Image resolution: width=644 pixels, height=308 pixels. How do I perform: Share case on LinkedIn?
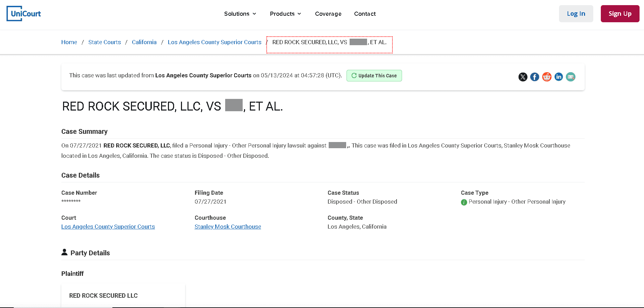pyautogui.click(x=559, y=77)
